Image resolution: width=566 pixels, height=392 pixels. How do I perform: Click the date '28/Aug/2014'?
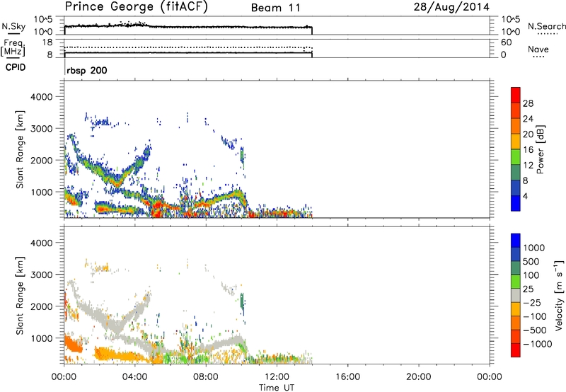451,7
